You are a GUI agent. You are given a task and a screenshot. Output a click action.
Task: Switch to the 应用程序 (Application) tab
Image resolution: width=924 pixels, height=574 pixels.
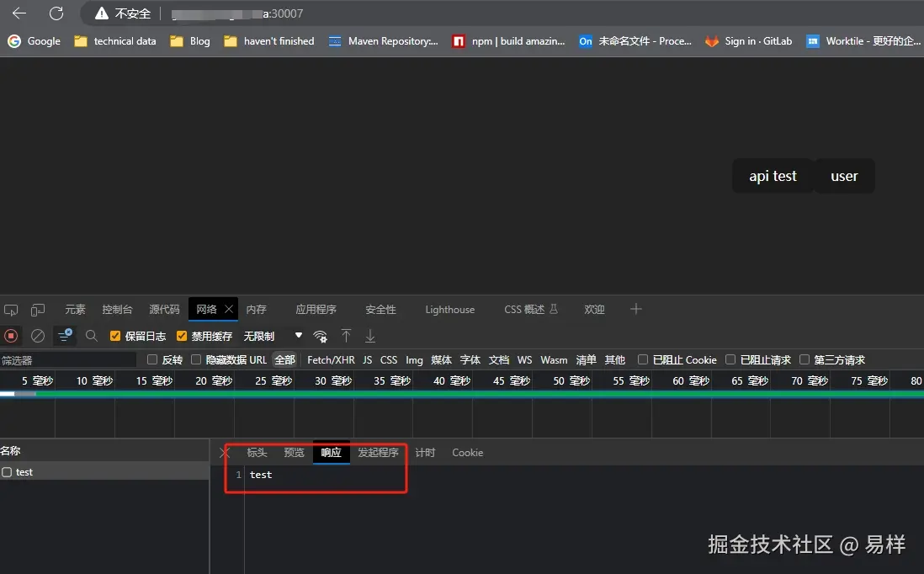click(316, 310)
